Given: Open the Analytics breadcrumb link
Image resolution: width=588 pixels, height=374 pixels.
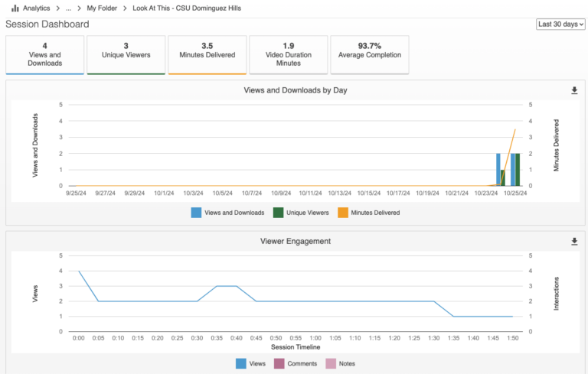Looking at the screenshot, I should tap(36, 8).
